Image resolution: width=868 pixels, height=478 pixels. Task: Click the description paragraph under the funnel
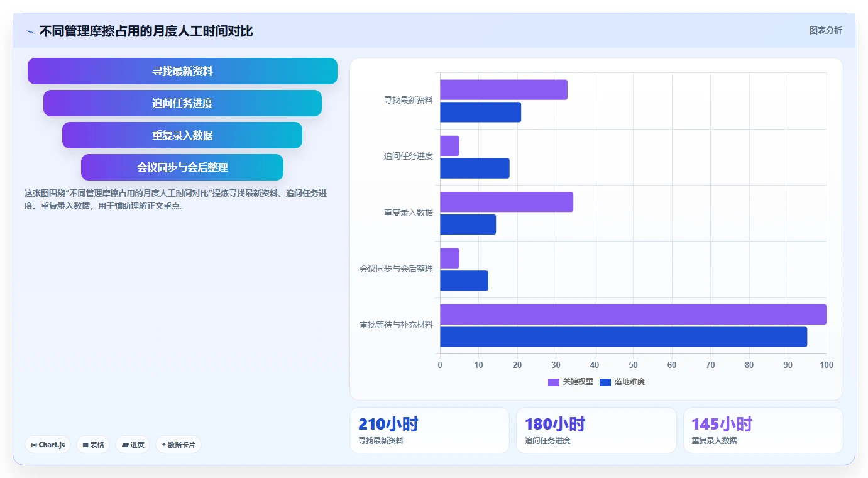(175, 199)
